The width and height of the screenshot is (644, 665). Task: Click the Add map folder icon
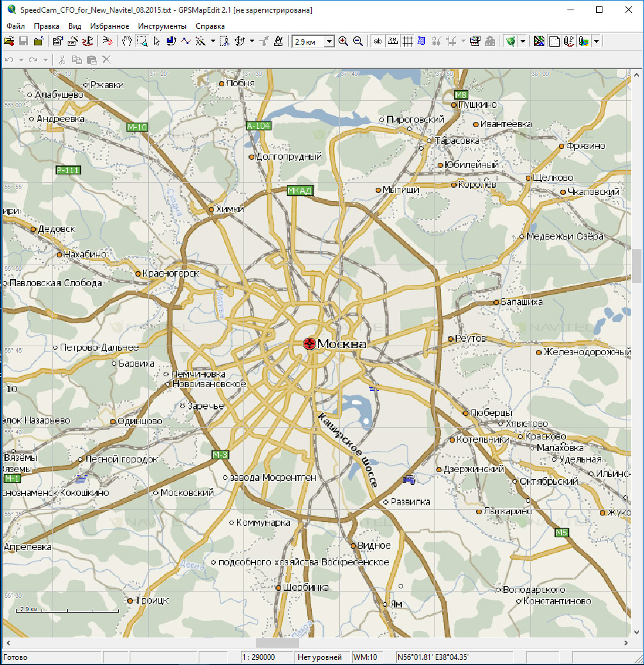click(38, 41)
